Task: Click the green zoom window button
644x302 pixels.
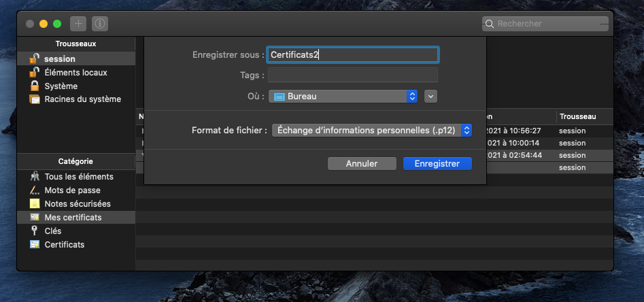Action: tap(57, 24)
